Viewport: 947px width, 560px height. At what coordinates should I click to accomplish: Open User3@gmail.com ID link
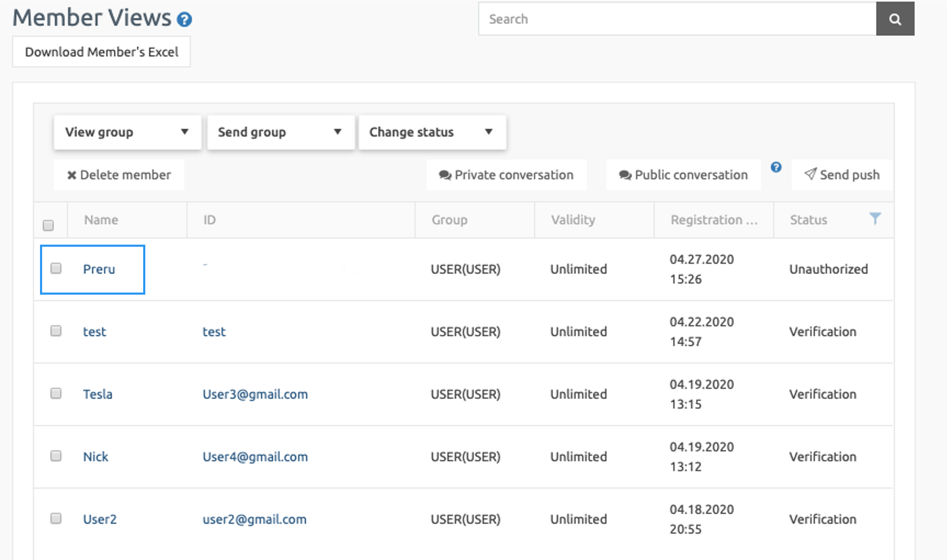pos(255,394)
